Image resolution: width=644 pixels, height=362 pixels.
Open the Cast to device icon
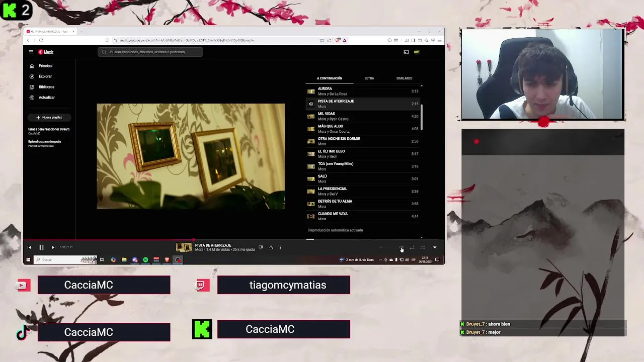click(x=406, y=52)
